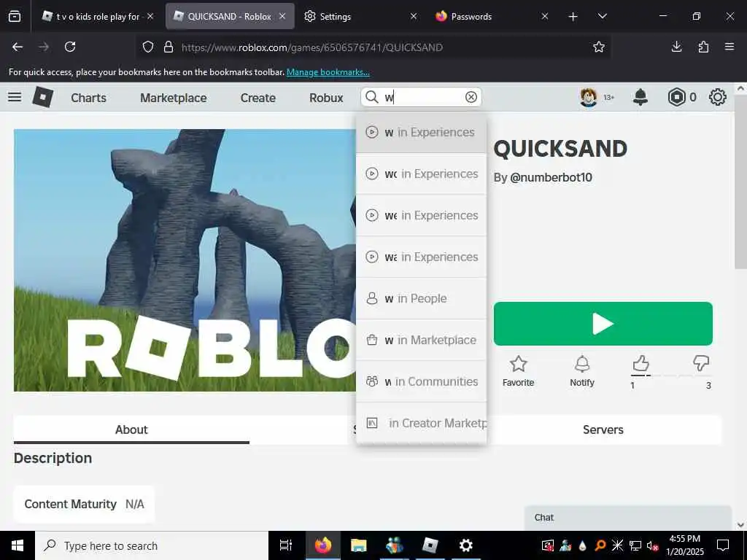
Task: Click the Windows taskbar search box
Action: coord(152,545)
